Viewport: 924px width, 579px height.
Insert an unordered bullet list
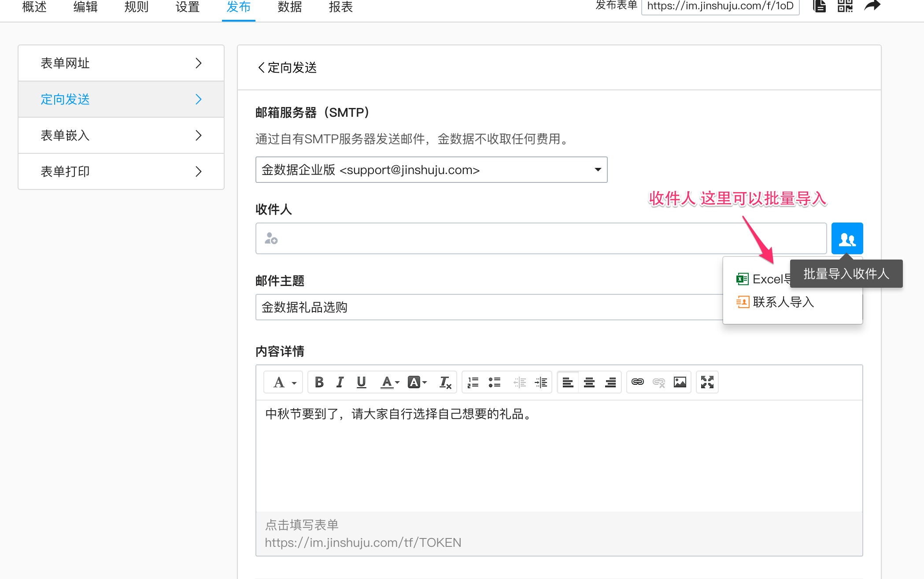tap(495, 382)
